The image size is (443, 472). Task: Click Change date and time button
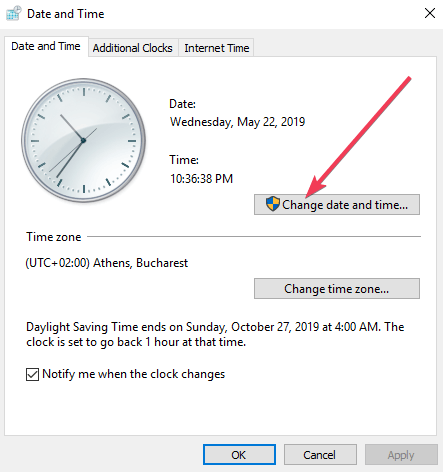[x=337, y=204]
